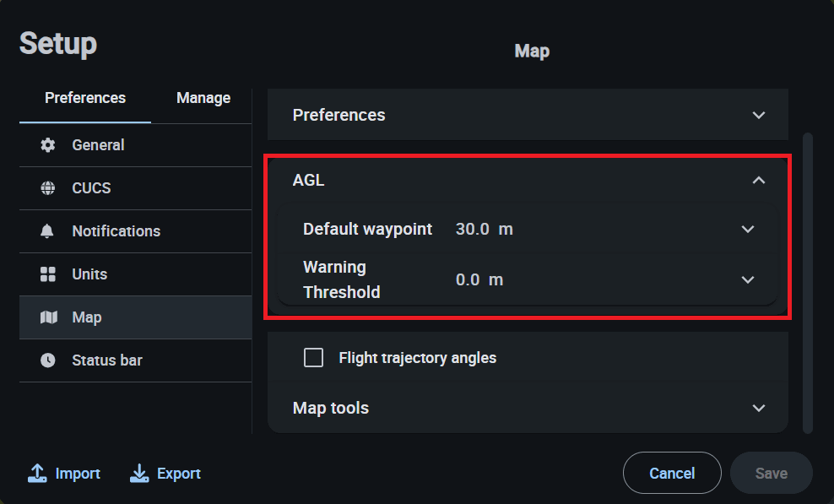This screenshot has height=504, width=834.
Task: Click the Export download icon
Action: [139, 474]
